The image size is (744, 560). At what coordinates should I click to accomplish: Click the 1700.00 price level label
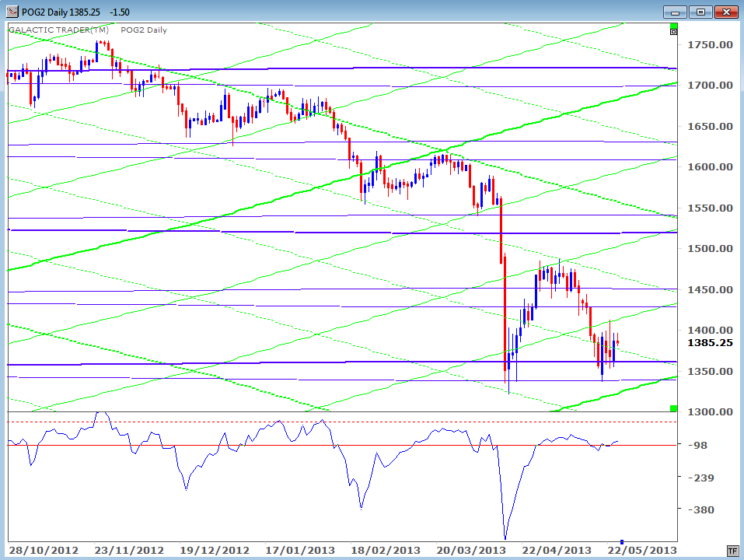[x=710, y=86]
